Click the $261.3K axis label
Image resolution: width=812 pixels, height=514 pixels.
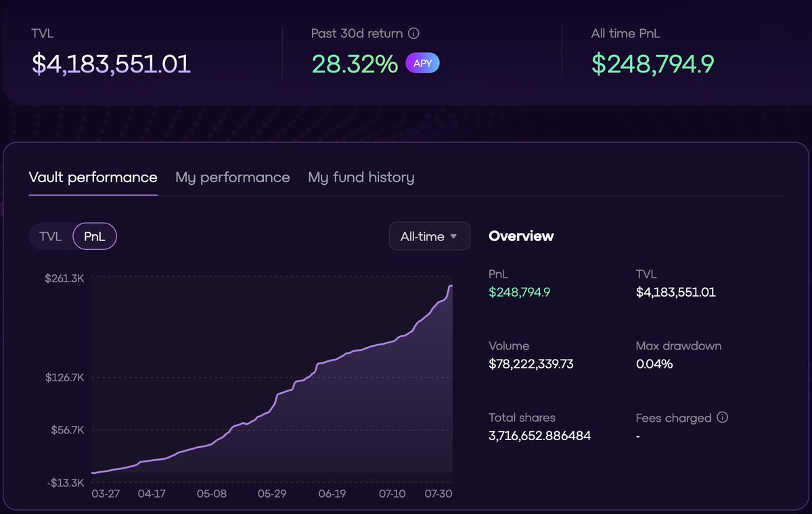pos(66,278)
